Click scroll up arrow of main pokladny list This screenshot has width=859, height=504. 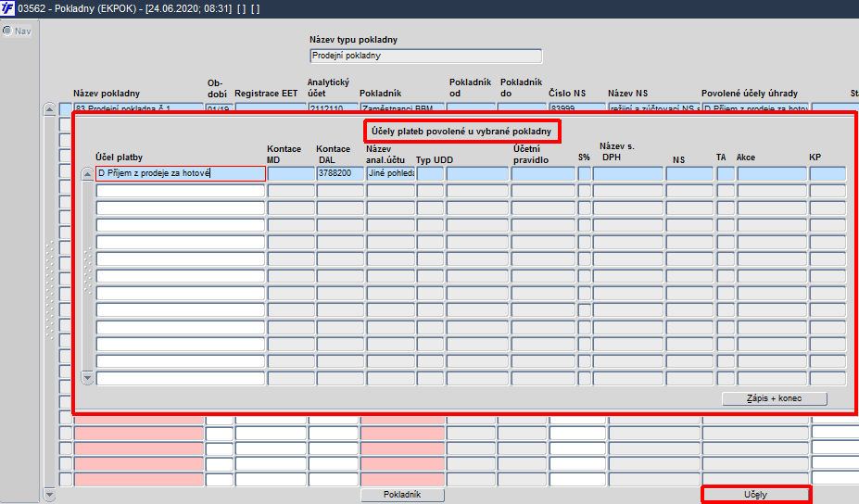[x=49, y=109]
